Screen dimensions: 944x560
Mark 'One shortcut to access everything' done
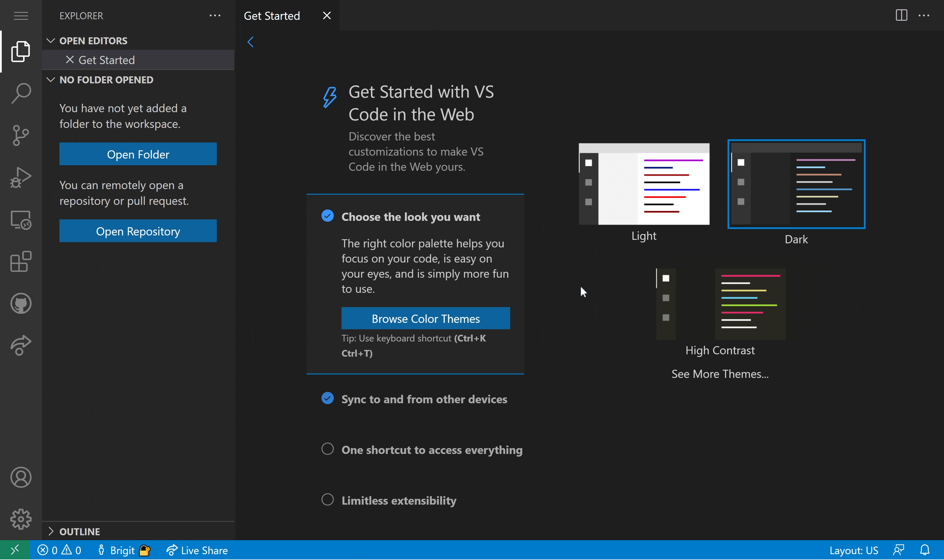327,449
